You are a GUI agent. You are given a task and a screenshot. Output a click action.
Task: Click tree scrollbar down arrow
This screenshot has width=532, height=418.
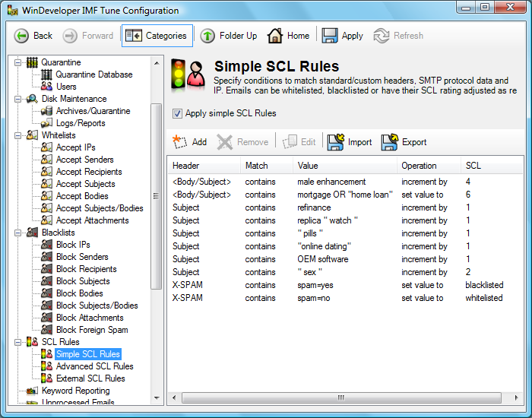(x=157, y=398)
